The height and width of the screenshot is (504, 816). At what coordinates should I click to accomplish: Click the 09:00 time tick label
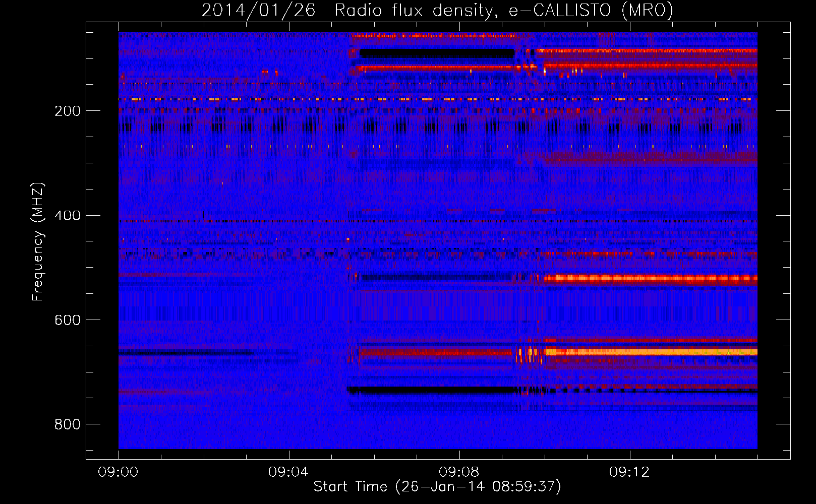point(118,472)
